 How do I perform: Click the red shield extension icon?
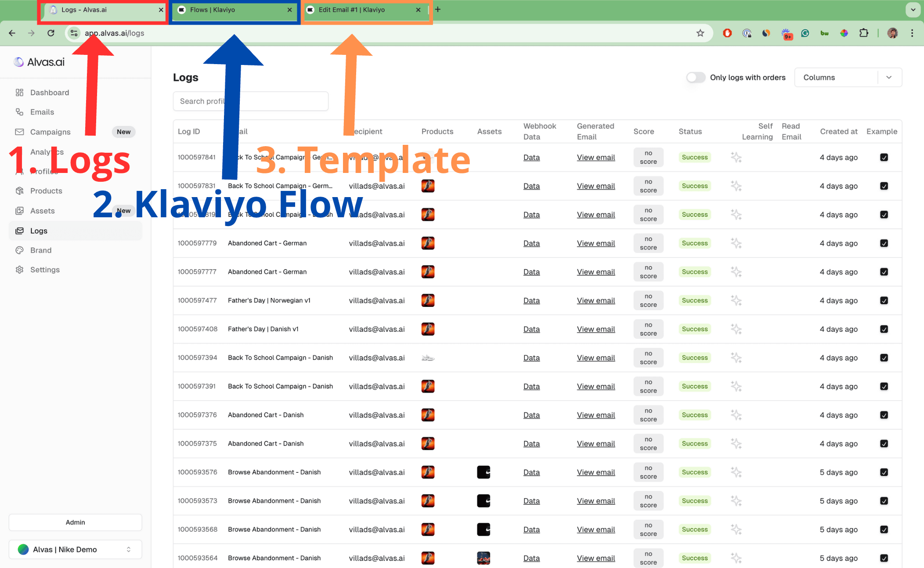pyautogui.click(x=727, y=33)
